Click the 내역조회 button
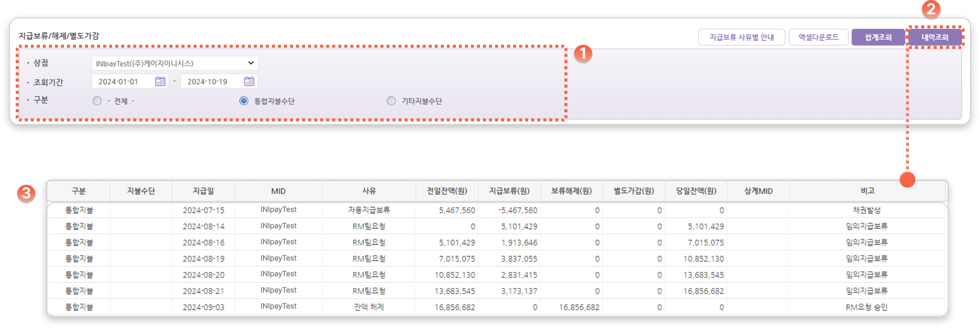 935,37
